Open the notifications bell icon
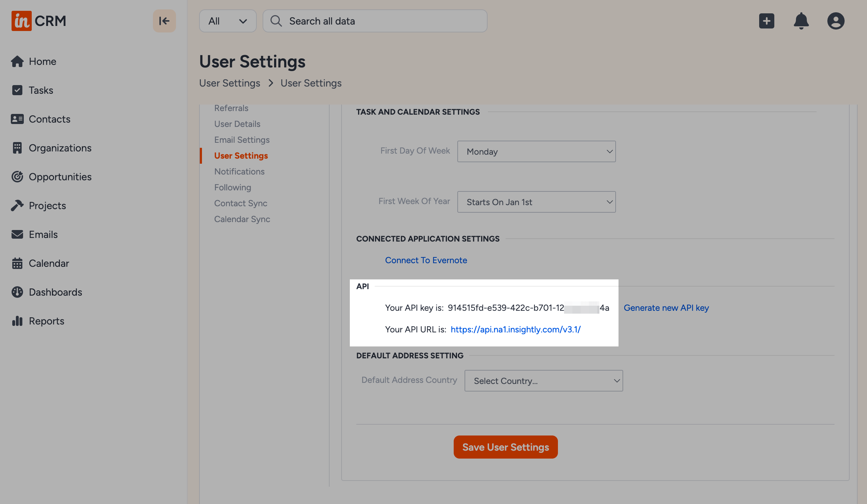This screenshot has height=504, width=867. tap(801, 21)
